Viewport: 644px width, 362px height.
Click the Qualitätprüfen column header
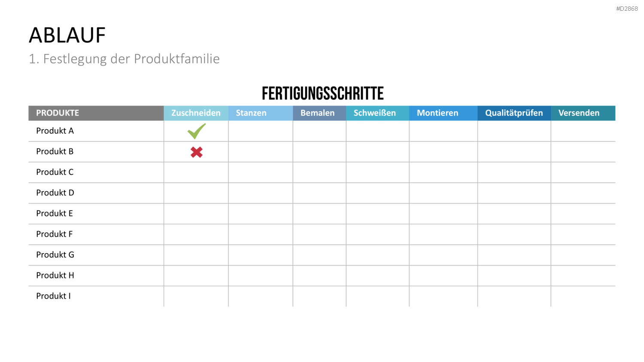(x=514, y=113)
